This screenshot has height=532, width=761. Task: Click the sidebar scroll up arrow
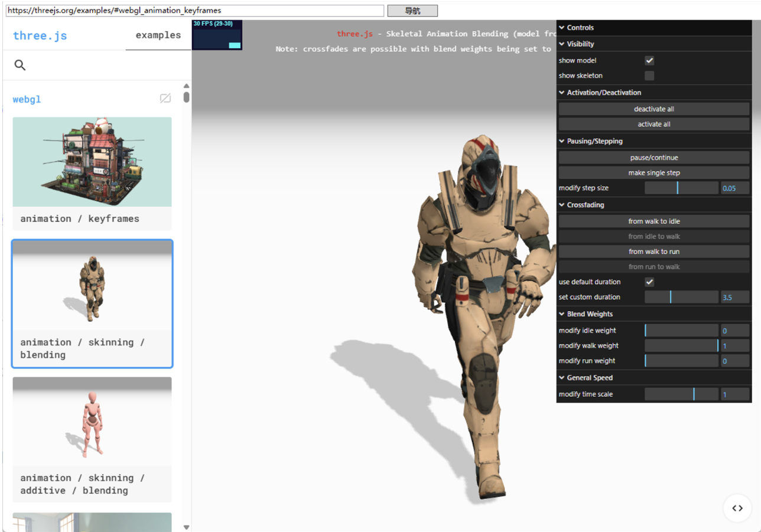point(187,86)
